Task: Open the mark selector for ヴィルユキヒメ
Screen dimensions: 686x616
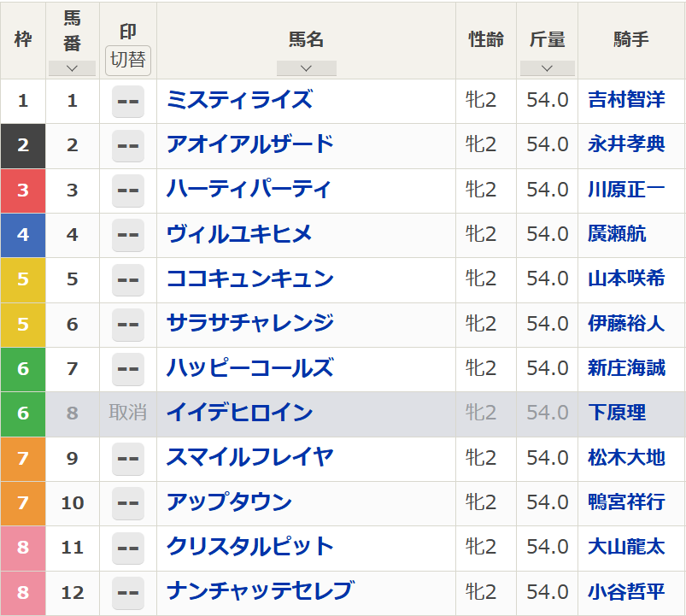Action: [x=128, y=235]
